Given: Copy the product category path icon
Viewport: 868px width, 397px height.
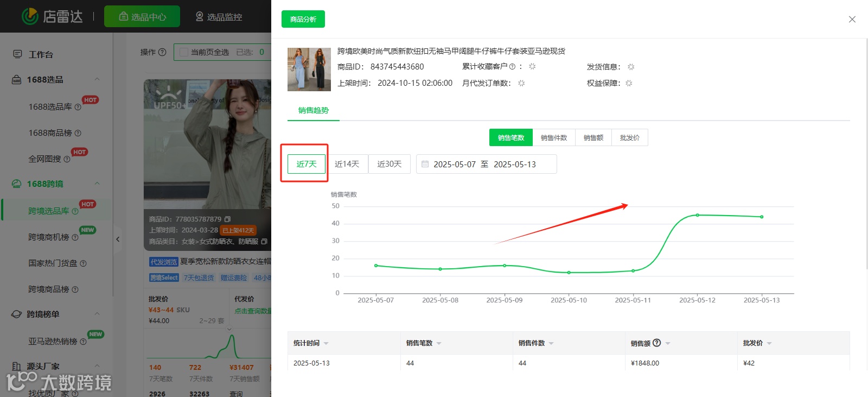Looking at the screenshot, I should click(x=264, y=241).
